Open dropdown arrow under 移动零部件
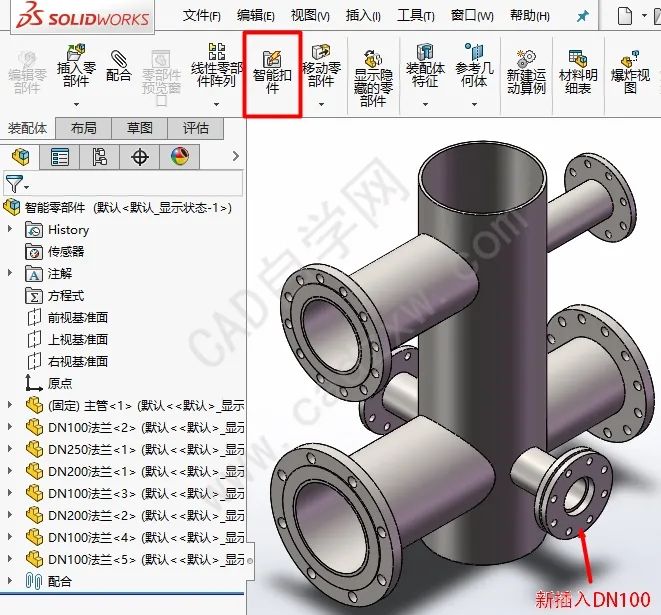The height and width of the screenshot is (615, 661). click(x=321, y=104)
